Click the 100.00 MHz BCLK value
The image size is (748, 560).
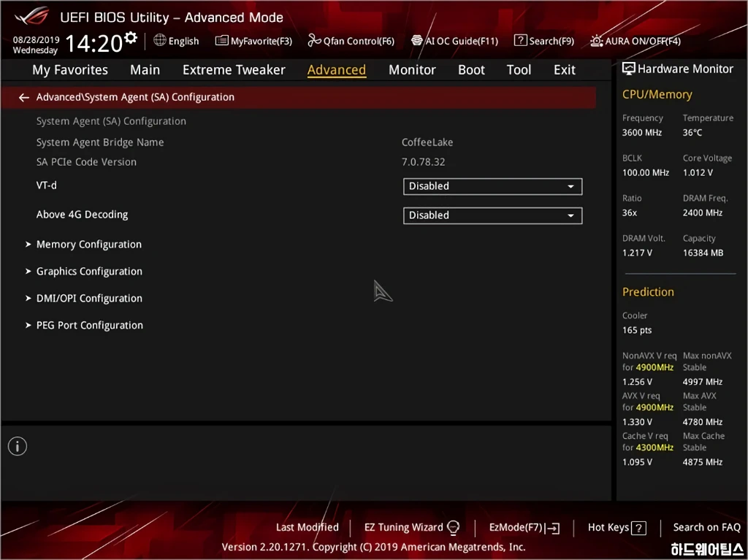tap(646, 173)
